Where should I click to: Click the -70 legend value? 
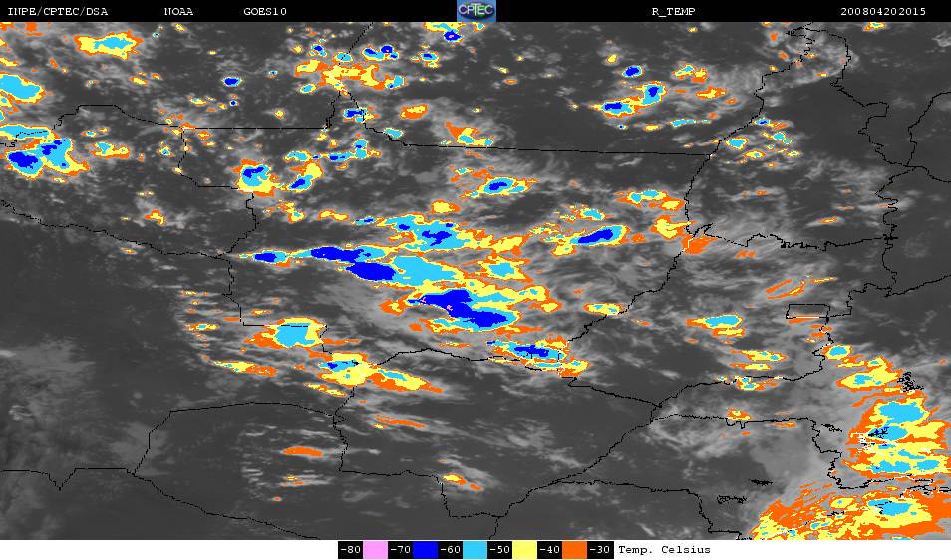[x=401, y=550]
